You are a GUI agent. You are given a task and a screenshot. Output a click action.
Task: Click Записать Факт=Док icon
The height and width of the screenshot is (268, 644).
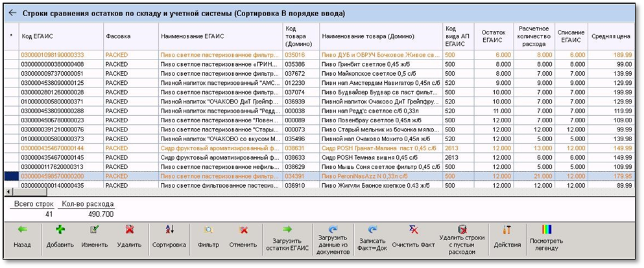coord(372,229)
